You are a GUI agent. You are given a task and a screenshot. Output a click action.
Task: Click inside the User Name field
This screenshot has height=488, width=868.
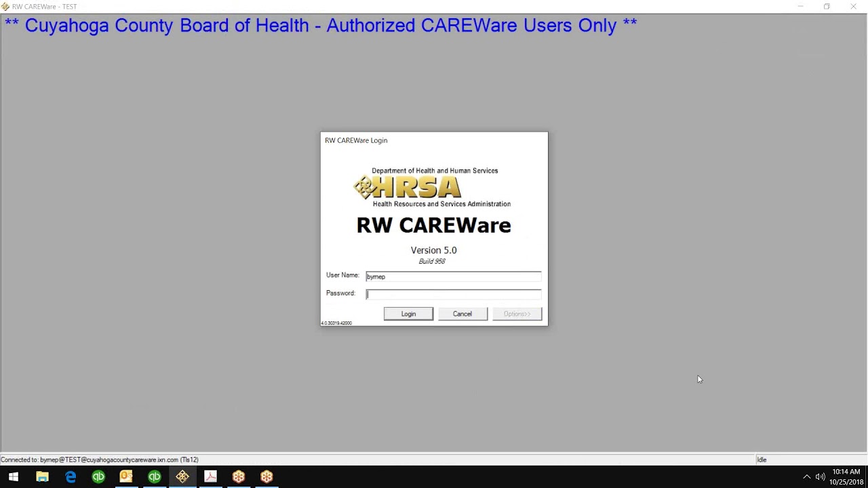coord(454,277)
